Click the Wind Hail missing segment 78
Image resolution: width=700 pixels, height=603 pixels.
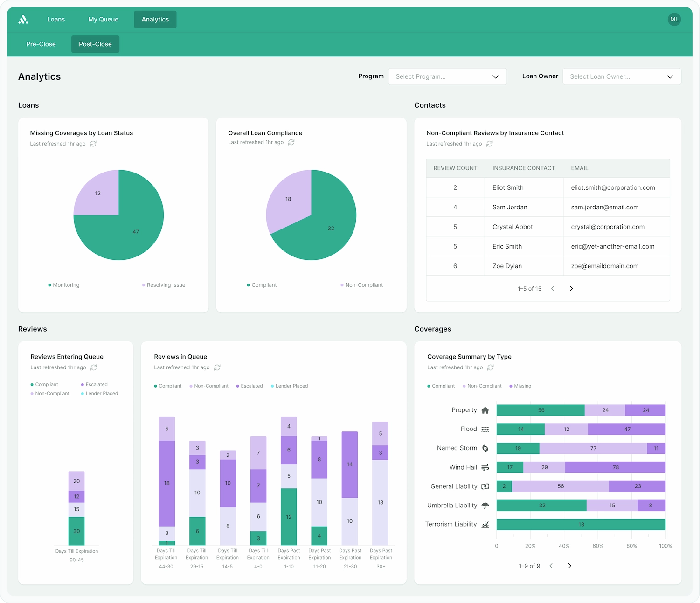[x=615, y=467]
